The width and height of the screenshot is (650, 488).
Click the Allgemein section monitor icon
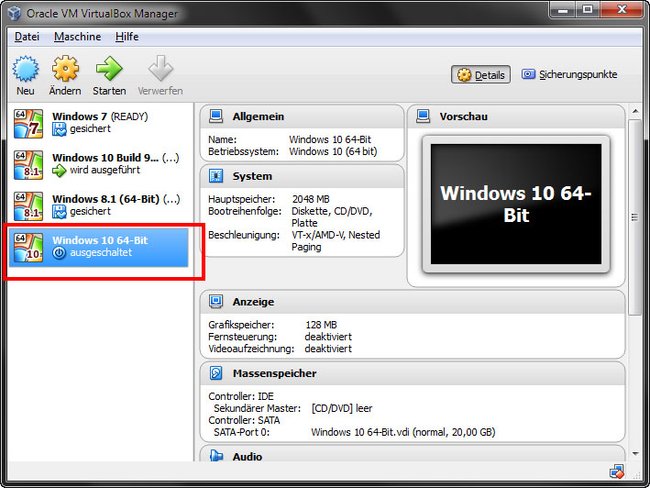coord(216,117)
